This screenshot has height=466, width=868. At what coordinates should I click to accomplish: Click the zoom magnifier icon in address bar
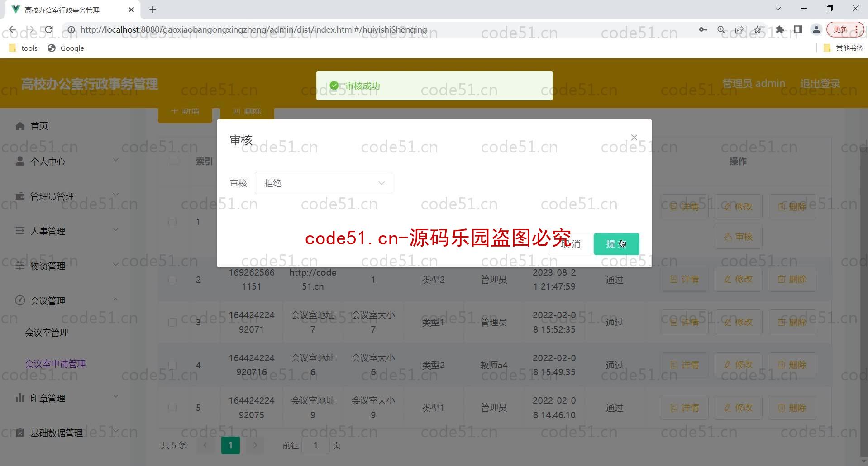coord(721,30)
